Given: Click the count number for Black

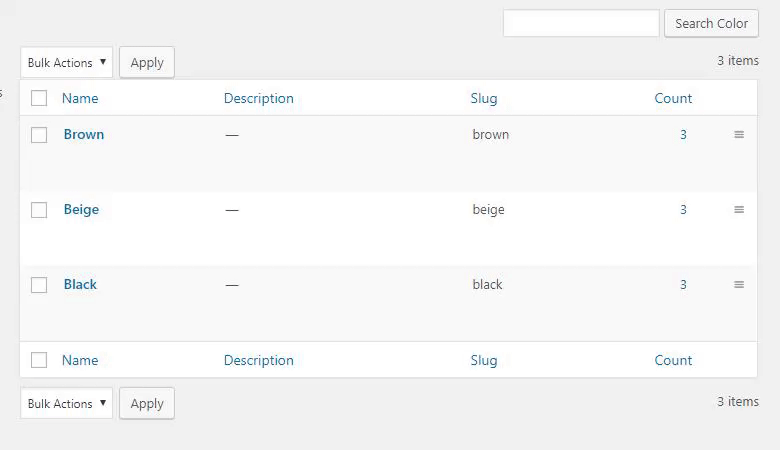Looking at the screenshot, I should point(683,284).
